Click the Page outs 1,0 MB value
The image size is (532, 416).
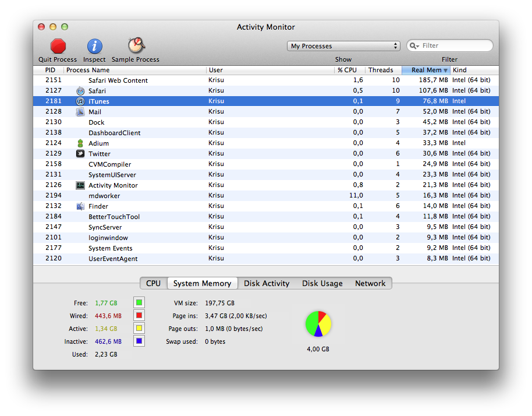tap(234, 329)
